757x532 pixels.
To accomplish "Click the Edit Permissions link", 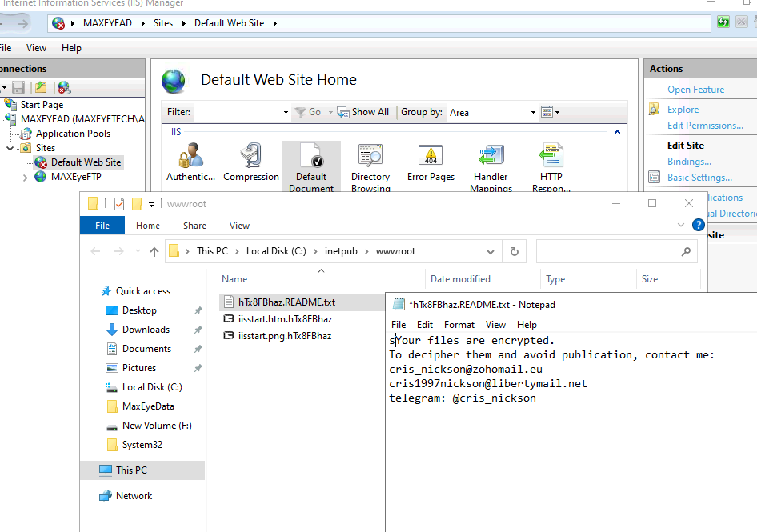I will coord(705,126).
